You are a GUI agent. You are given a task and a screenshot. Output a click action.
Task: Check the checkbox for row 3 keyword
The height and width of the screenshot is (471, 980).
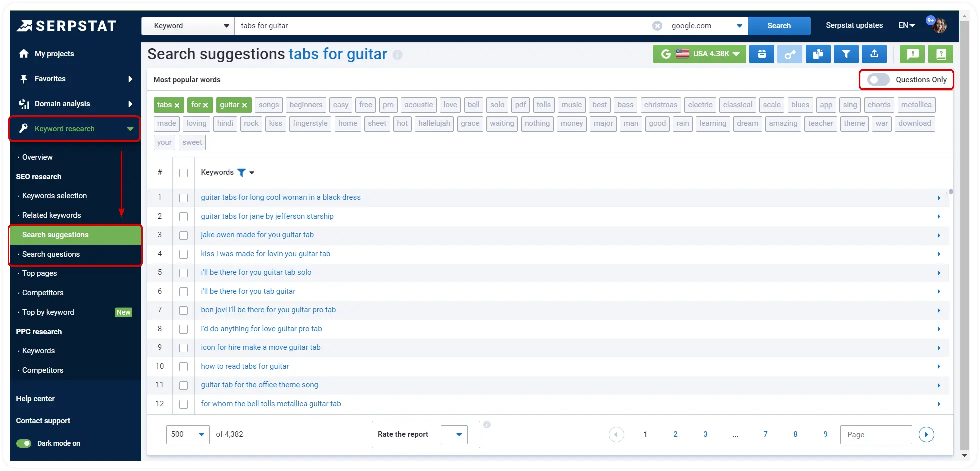pos(183,235)
